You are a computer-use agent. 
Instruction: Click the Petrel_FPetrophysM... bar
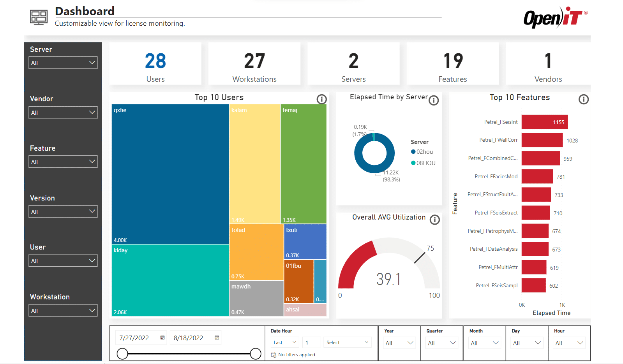click(535, 231)
